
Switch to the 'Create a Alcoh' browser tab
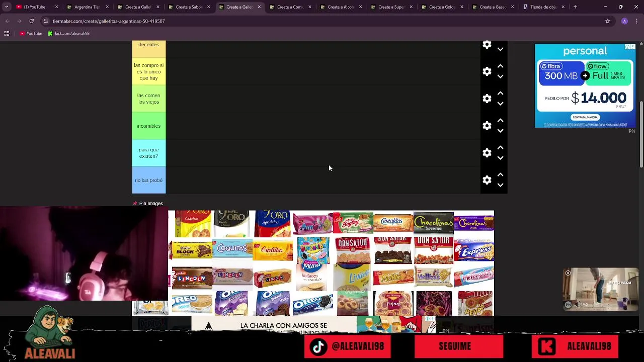click(341, 7)
